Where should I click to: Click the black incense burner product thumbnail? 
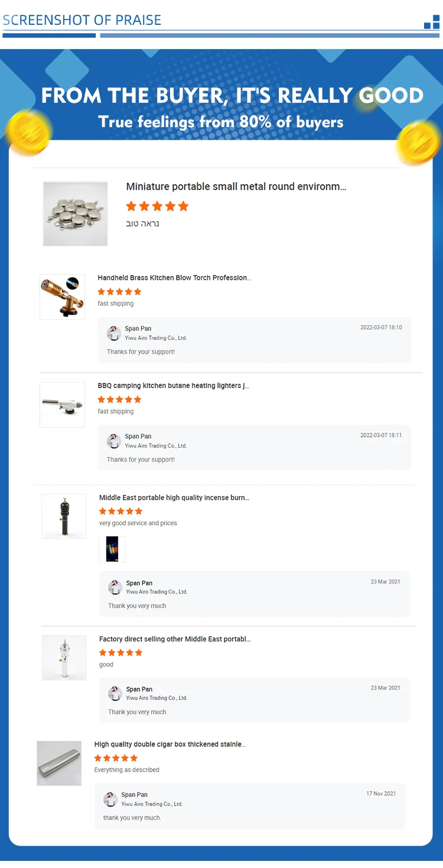pyautogui.click(x=64, y=516)
